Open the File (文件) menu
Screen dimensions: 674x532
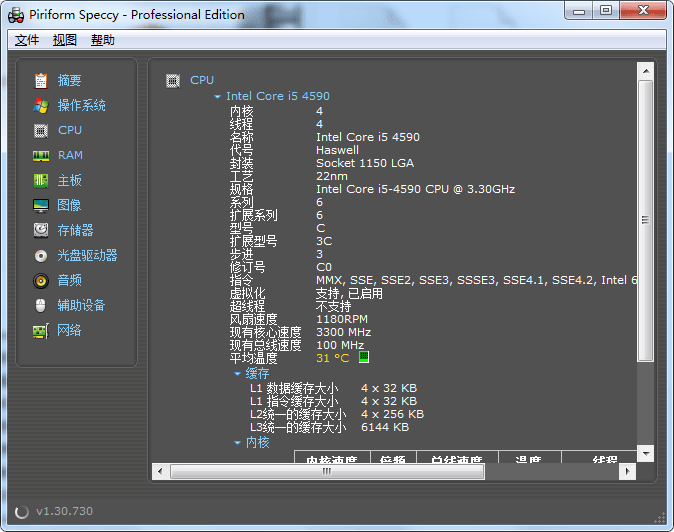pos(27,40)
